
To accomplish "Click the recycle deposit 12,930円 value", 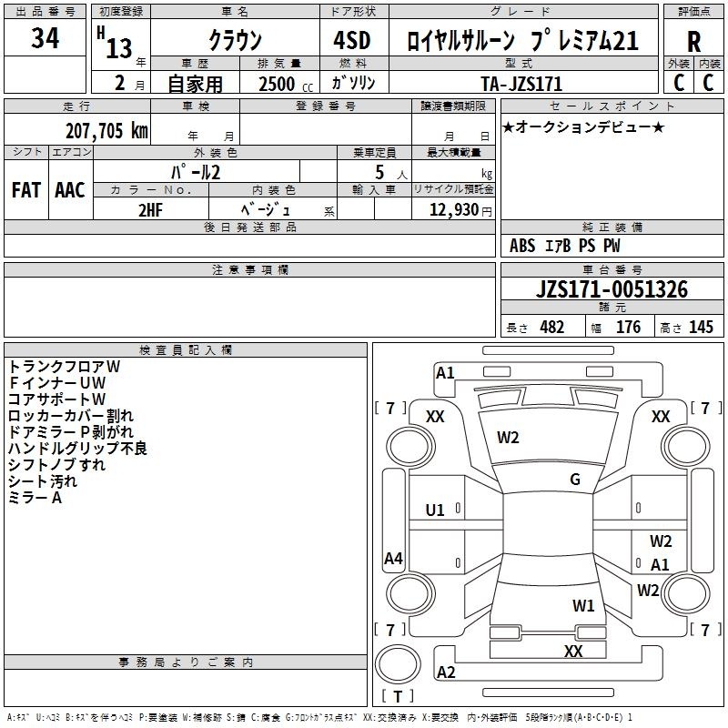I will point(453,209).
